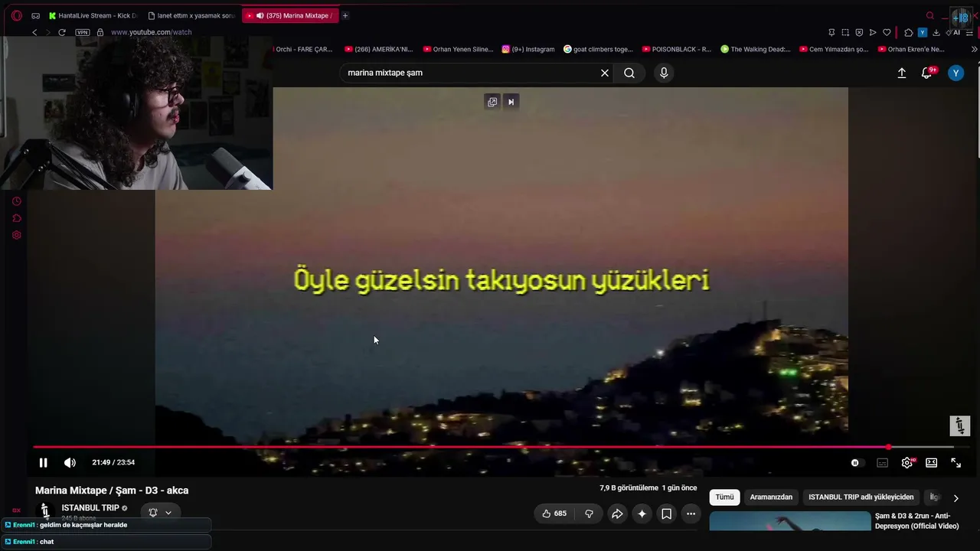Open the Opera menu logo
This screenshot has width=980, height=551.
(x=16, y=15)
